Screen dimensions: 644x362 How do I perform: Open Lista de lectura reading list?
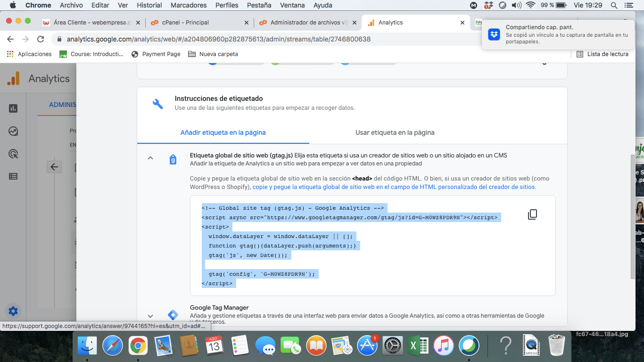603,54
